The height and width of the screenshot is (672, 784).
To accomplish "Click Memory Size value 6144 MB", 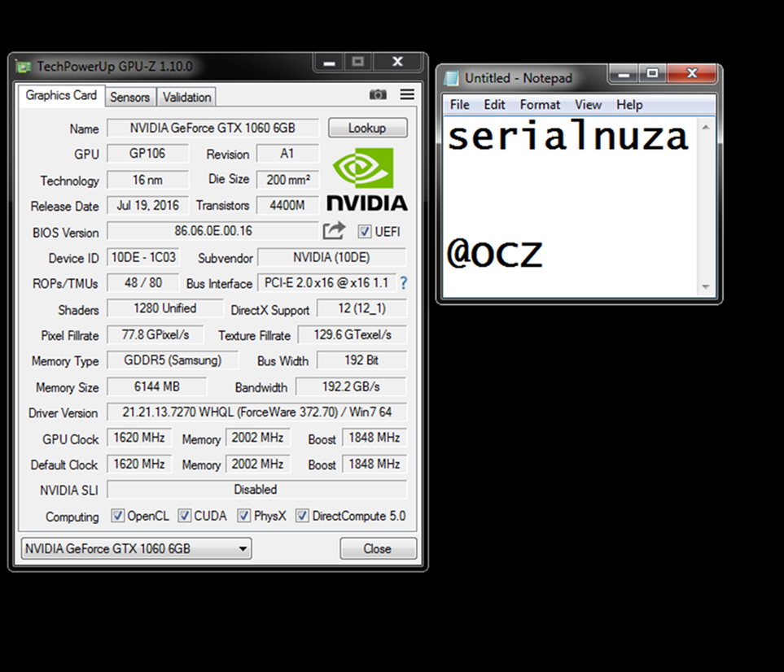I will click(x=157, y=386).
